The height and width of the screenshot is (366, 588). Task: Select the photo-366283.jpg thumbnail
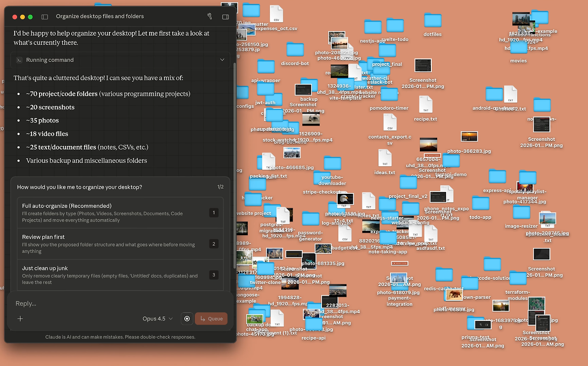[469, 136]
